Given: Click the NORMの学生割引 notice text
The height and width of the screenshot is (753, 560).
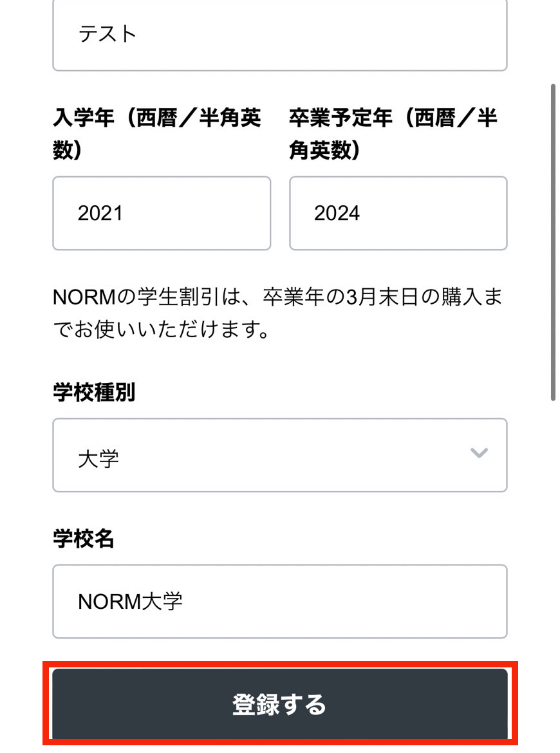Looking at the screenshot, I should (x=277, y=297).
